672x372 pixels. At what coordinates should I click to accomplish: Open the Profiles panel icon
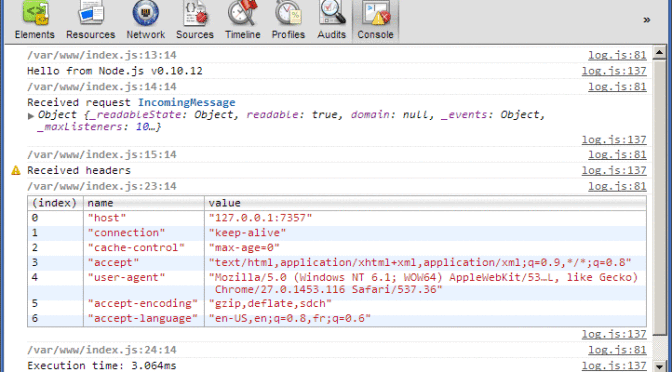pos(288,13)
